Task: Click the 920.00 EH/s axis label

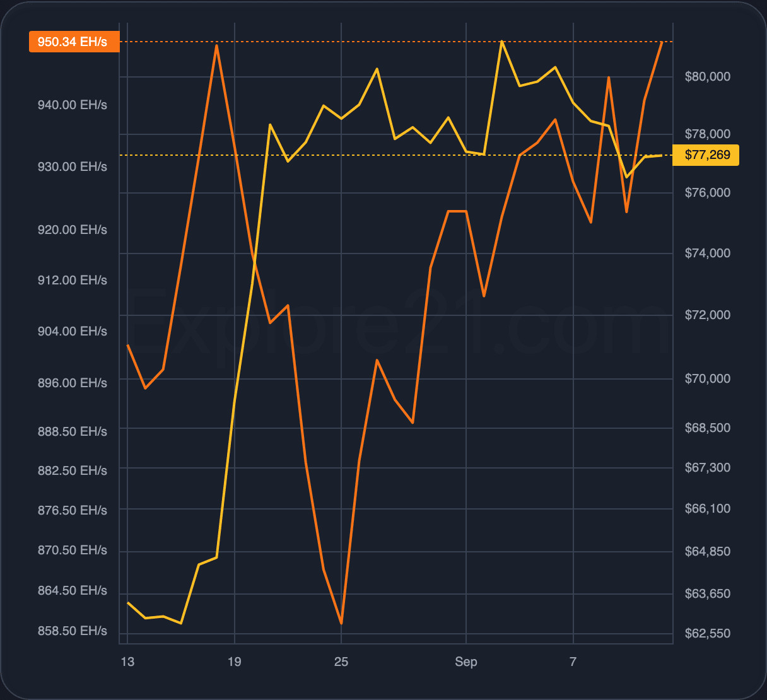Action: (73, 230)
